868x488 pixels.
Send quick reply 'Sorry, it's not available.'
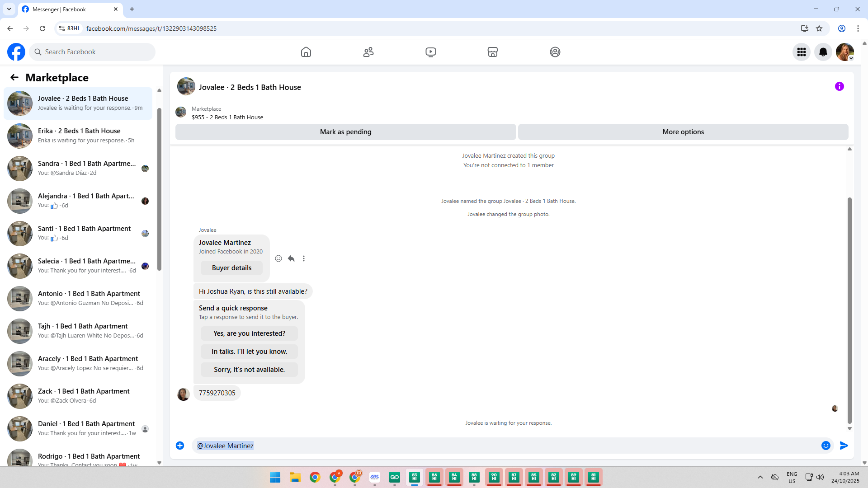(249, 370)
